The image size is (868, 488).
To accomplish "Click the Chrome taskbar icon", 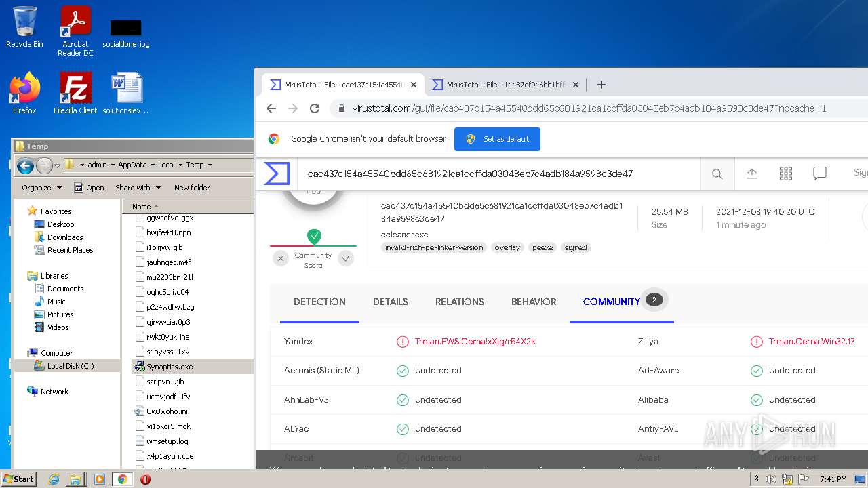I will tap(122, 479).
